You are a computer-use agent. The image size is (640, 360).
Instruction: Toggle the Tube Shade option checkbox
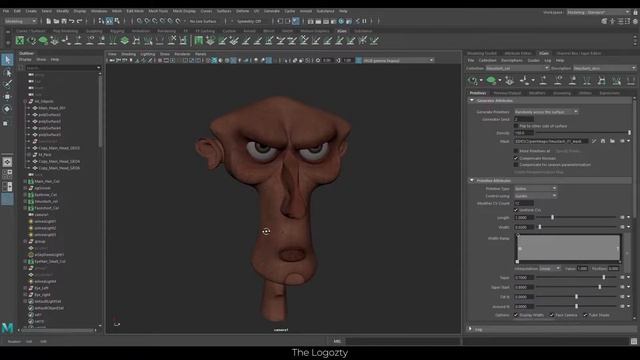pyautogui.click(x=585, y=315)
